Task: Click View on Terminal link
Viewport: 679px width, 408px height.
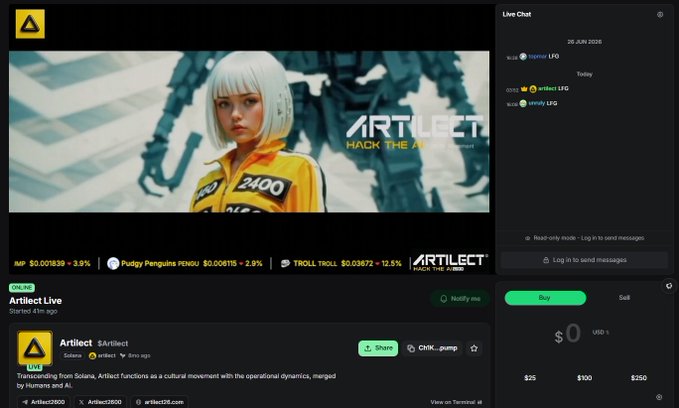Action: [x=456, y=402]
